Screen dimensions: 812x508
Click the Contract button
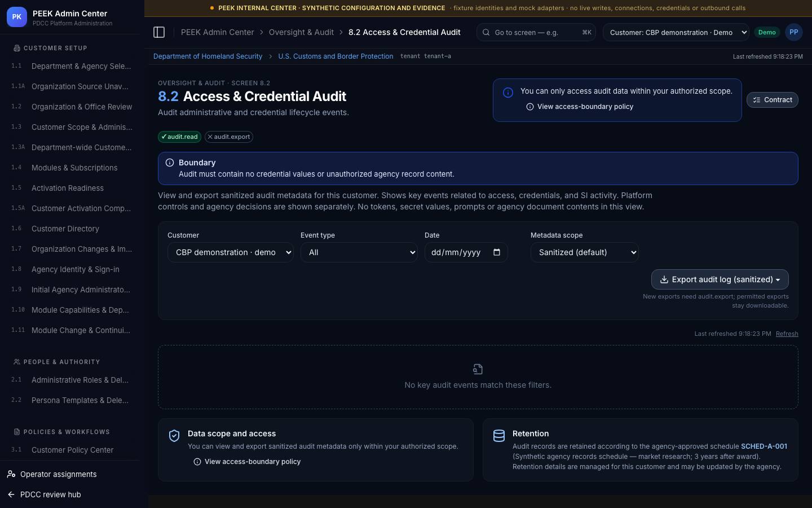773,100
